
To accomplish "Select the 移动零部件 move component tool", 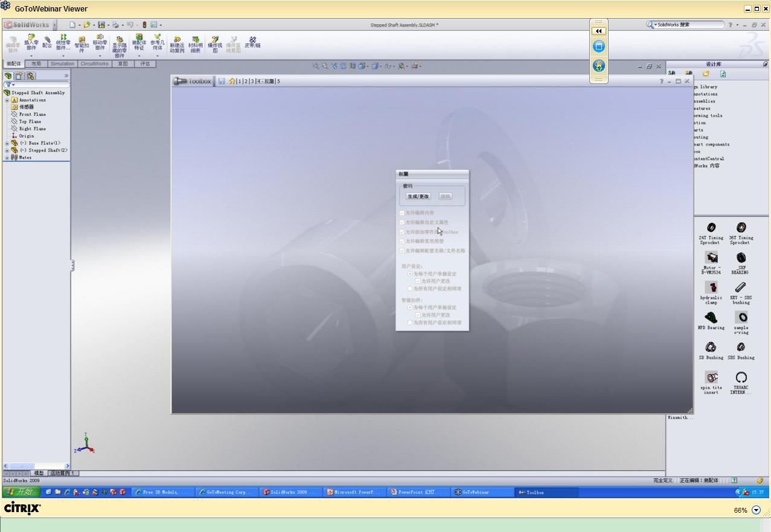I will 100,43.
